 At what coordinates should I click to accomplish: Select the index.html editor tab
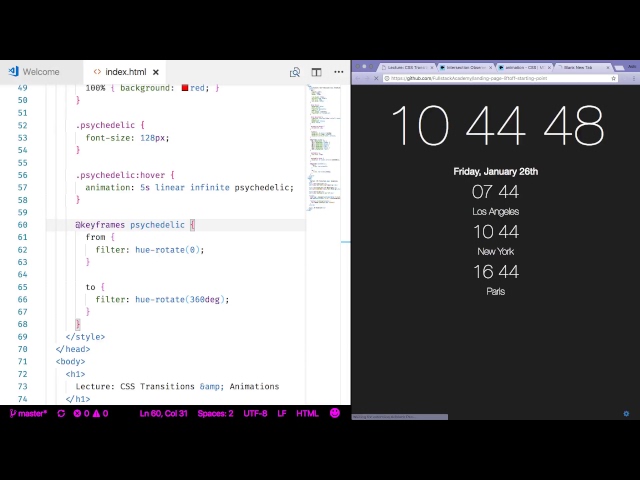click(x=125, y=72)
